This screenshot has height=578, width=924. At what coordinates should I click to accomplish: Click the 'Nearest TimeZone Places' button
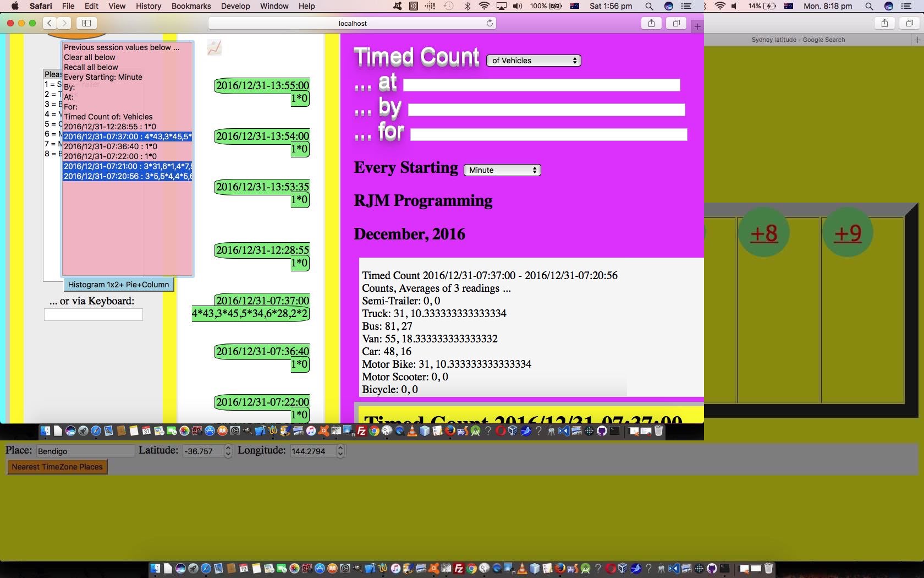[57, 466]
